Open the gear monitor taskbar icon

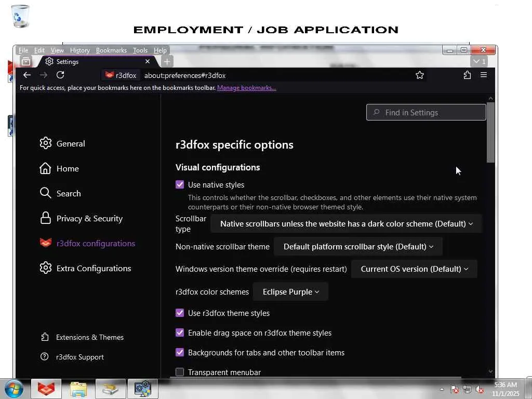tap(143, 389)
